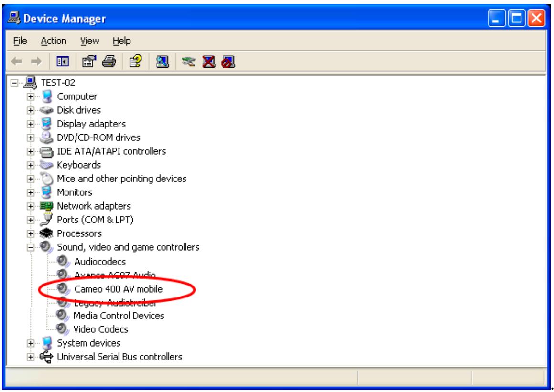Click the Computer category icon
Image resolution: width=554 pixels, height=392 pixels.
(47, 96)
